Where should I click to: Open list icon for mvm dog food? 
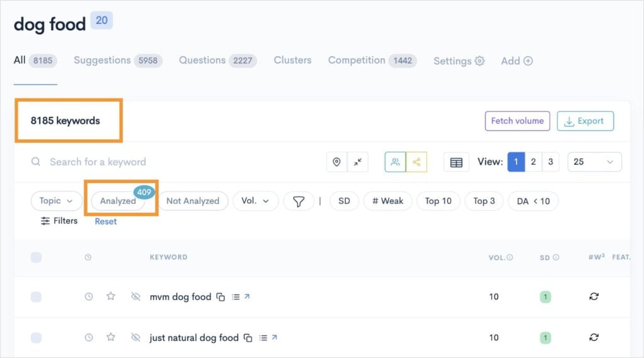(x=235, y=297)
